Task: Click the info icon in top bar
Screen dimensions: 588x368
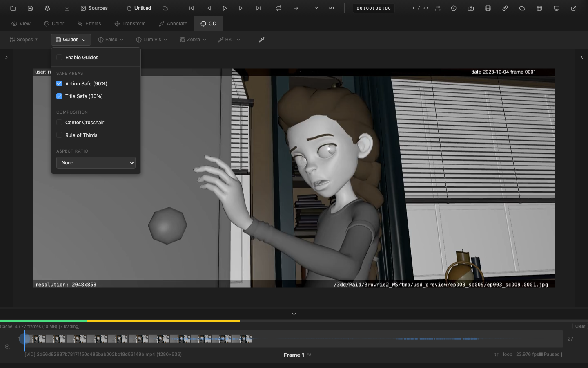Action: pos(454,8)
